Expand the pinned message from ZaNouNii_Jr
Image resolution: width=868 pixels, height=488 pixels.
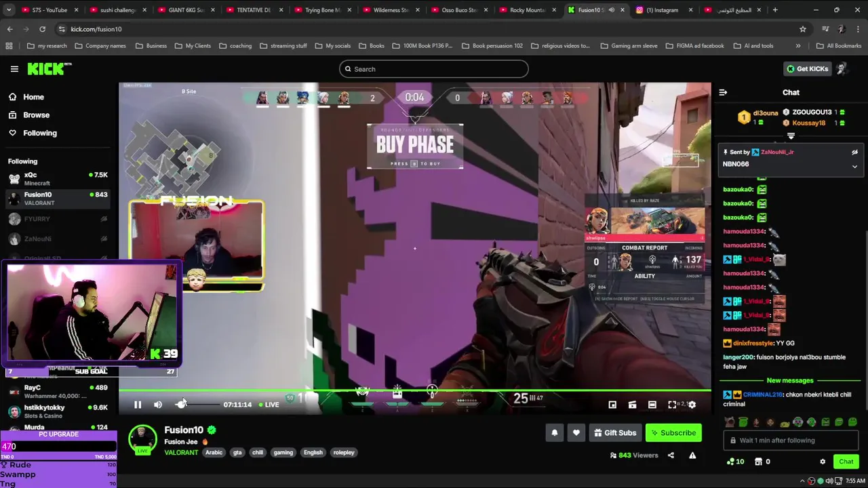(854, 166)
